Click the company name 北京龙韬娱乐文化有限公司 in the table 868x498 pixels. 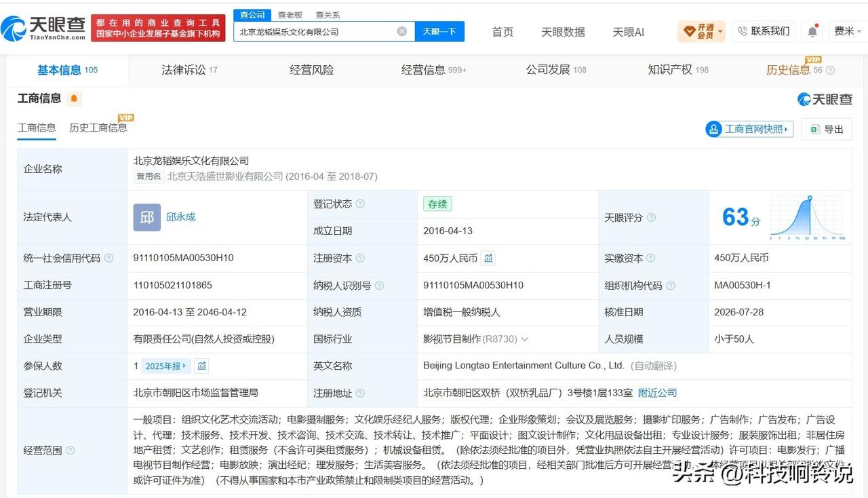pyautogui.click(x=191, y=161)
